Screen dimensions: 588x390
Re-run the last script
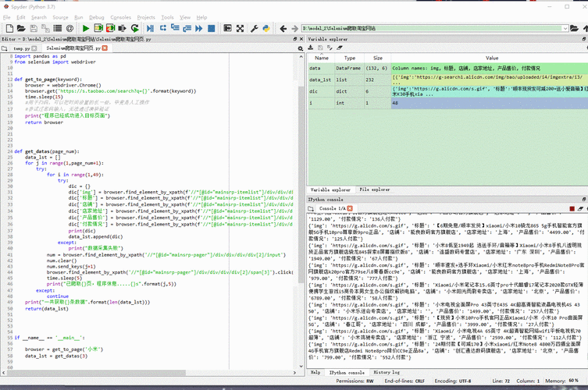pyautogui.click(x=134, y=28)
